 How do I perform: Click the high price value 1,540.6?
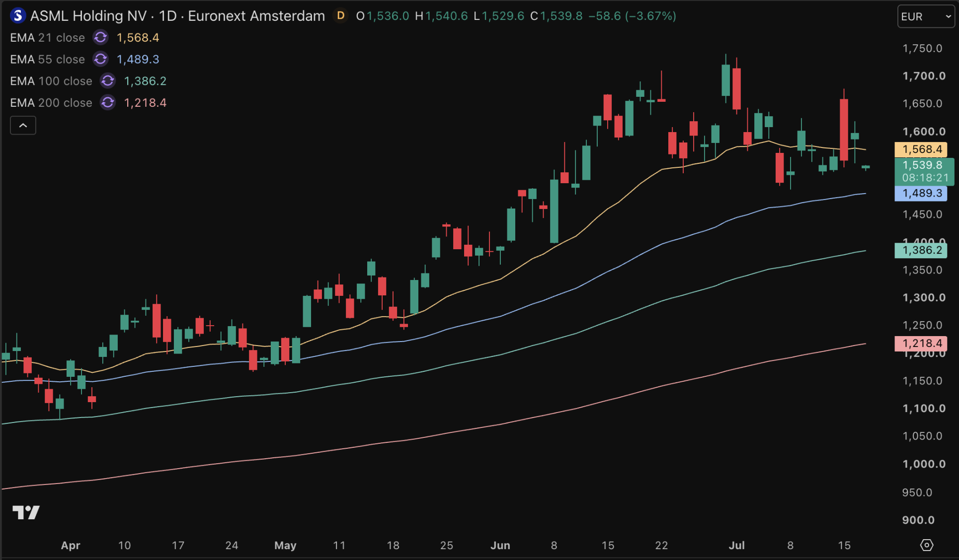tap(447, 16)
